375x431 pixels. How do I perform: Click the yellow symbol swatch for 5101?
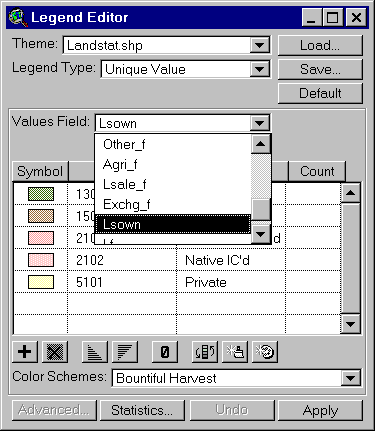pos(41,282)
